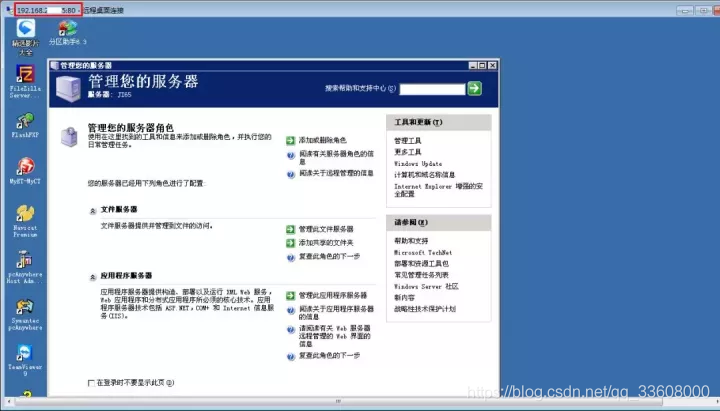Click the remote desktop connection title icon

coord(9,10)
